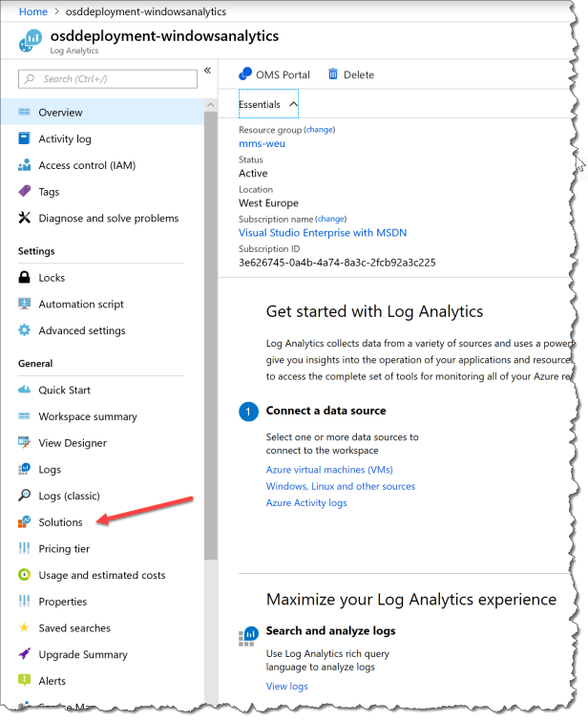Viewport: 588px width, 721px height.
Task: Collapse the Essentials section
Action: coord(268,104)
